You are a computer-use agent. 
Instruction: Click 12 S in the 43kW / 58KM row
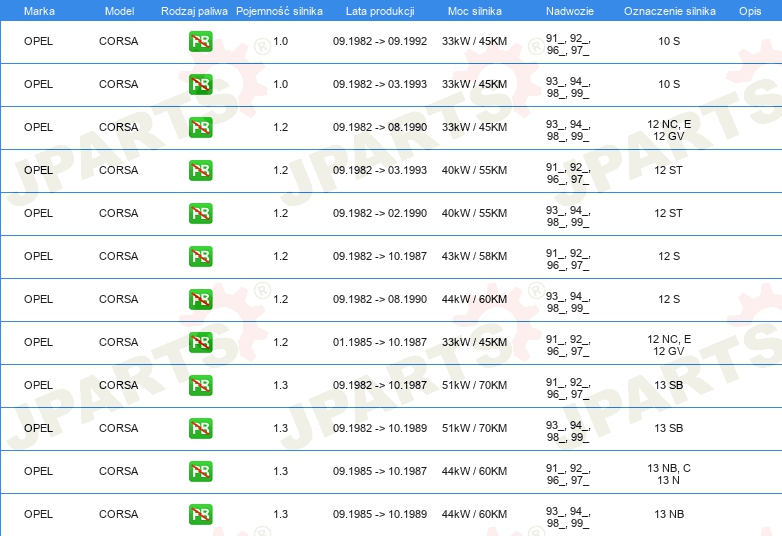(x=669, y=256)
